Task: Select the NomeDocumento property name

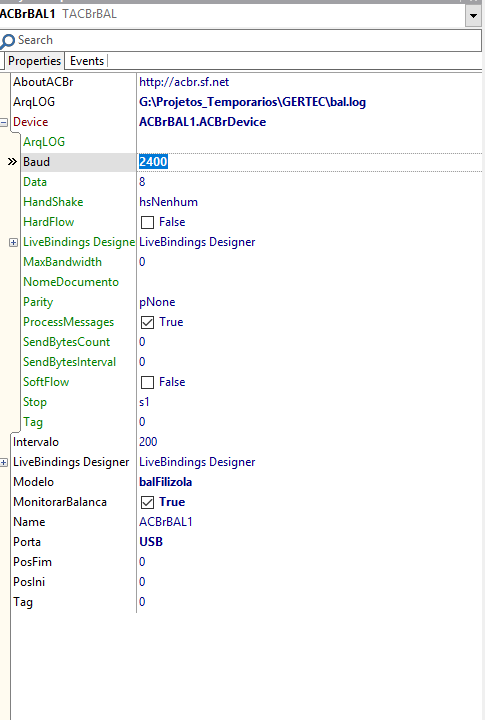Action: click(x=71, y=282)
